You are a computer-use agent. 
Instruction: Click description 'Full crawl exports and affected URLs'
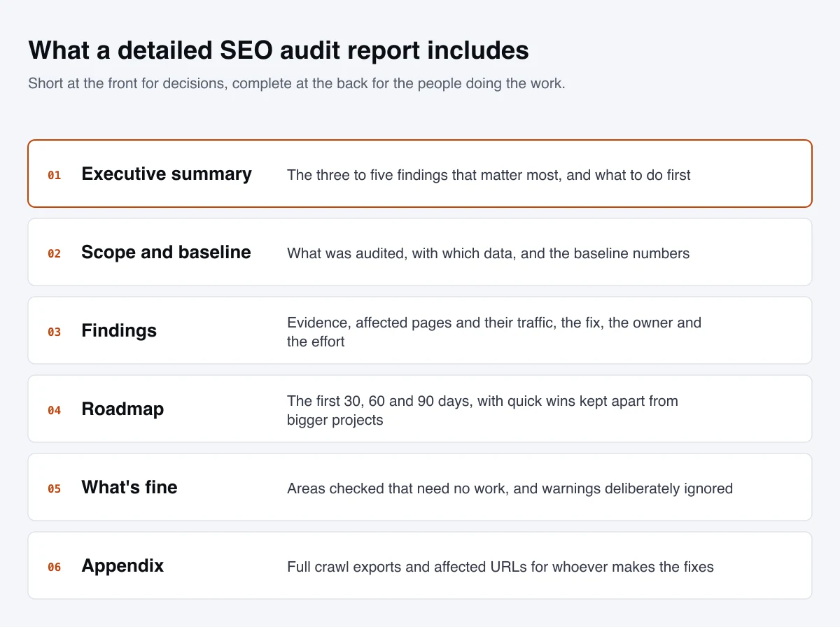pyautogui.click(x=500, y=567)
